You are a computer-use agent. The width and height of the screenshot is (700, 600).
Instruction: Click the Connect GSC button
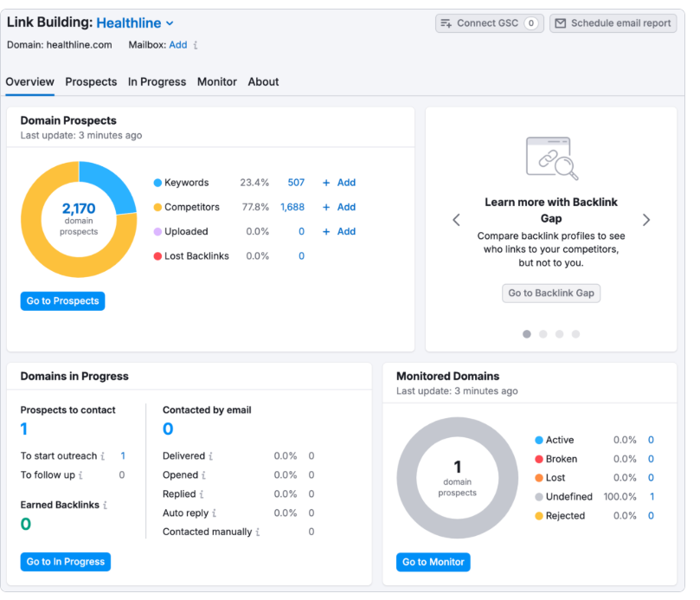coord(489,23)
